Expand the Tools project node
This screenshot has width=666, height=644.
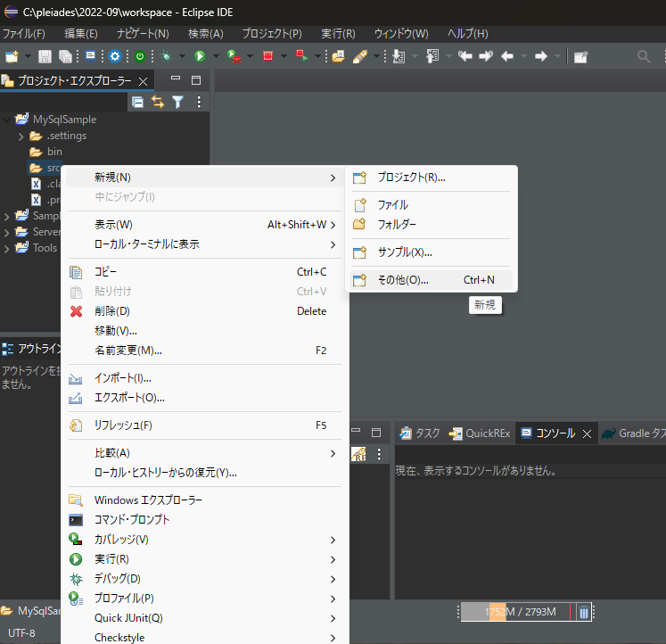[x=6, y=249]
